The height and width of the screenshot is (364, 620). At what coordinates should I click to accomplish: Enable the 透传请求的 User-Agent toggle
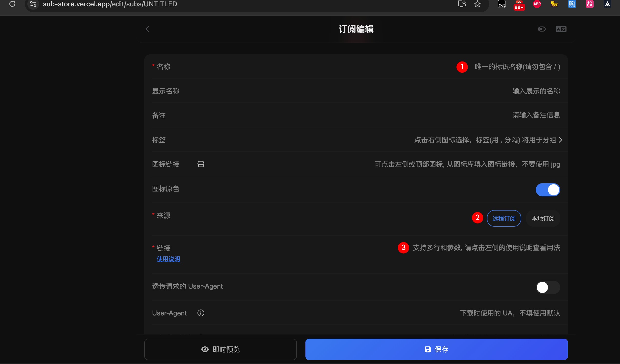pos(548,287)
